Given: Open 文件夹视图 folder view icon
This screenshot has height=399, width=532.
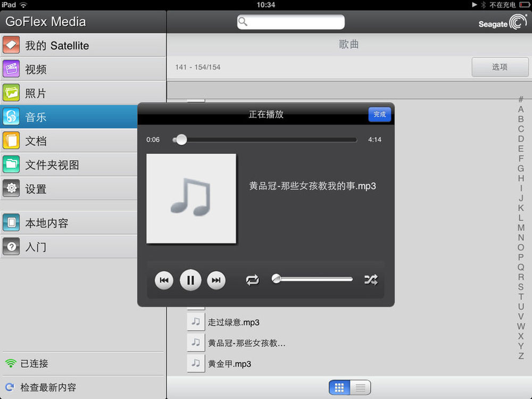Looking at the screenshot, I should [11, 165].
